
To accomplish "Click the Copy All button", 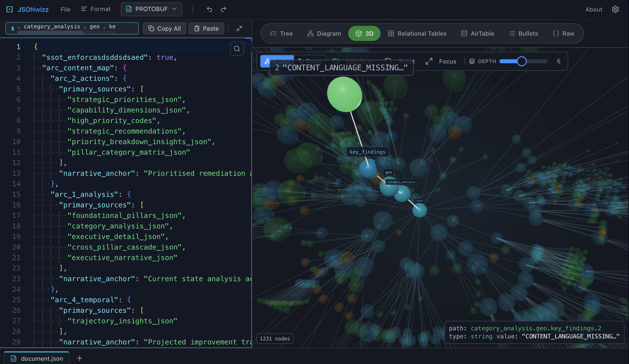I will pyautogui.click(x=165, y=28).
